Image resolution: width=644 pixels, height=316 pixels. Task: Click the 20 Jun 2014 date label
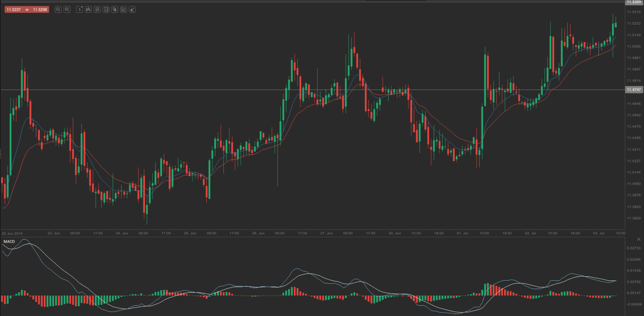12,233
